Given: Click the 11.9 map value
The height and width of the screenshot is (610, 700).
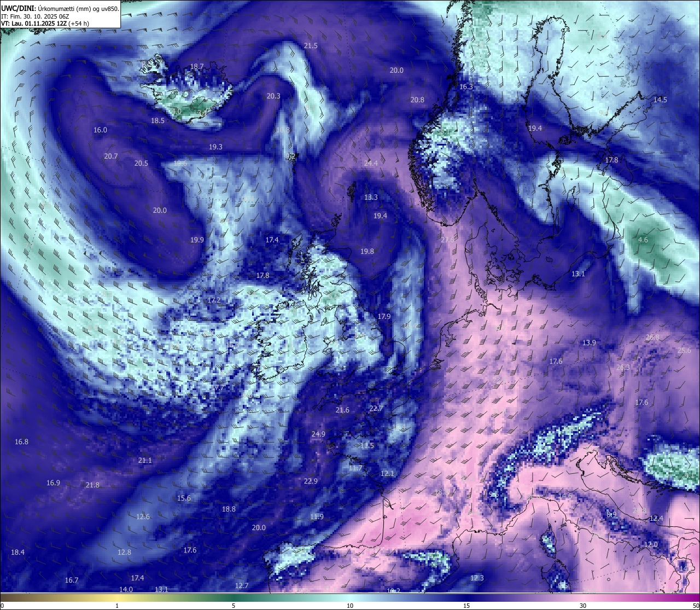Looking at the screenshot, I should tap(317, 517).
